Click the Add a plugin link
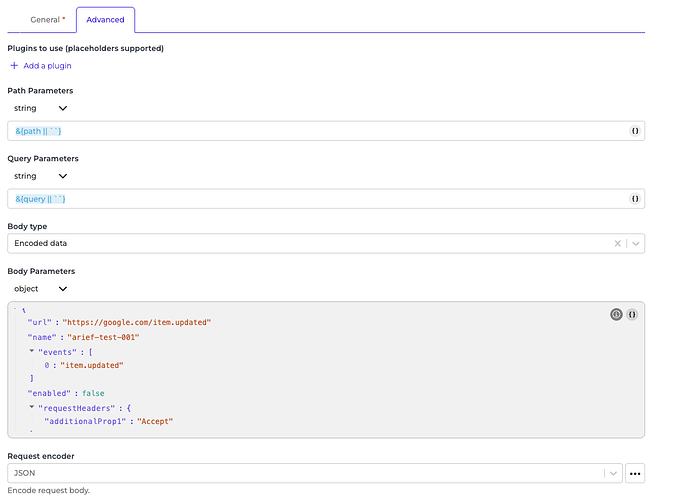 pos(47,66)
